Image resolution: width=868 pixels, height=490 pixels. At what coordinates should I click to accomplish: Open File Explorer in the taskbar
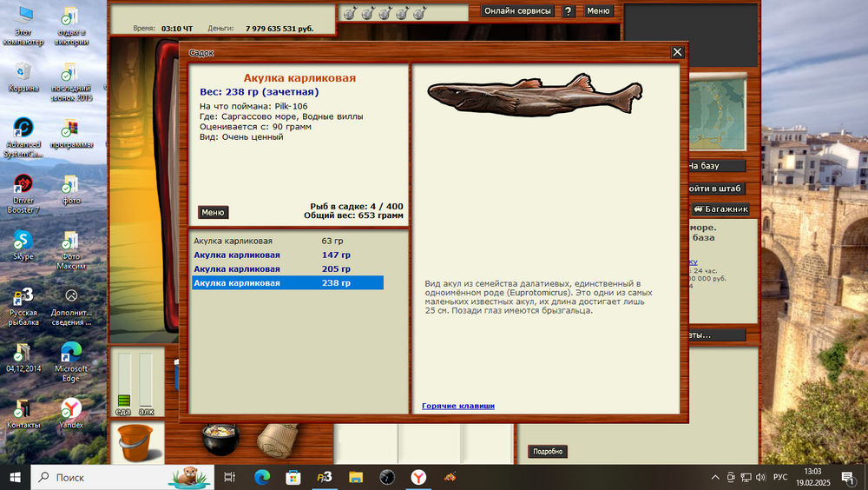pyautogui.click(x=355, y=477)
